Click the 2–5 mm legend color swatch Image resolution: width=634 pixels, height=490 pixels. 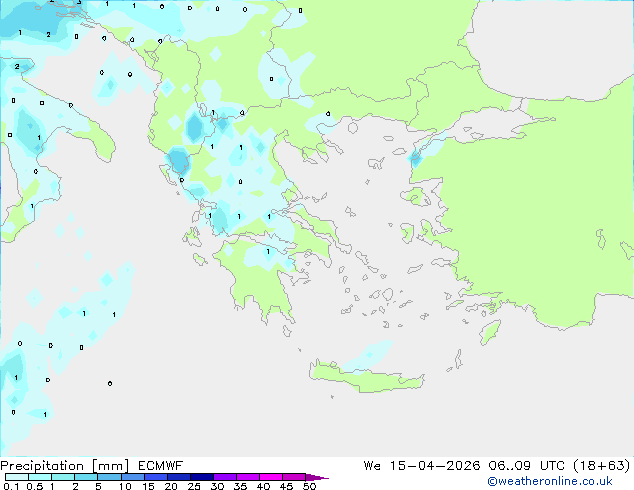(86, 477)
